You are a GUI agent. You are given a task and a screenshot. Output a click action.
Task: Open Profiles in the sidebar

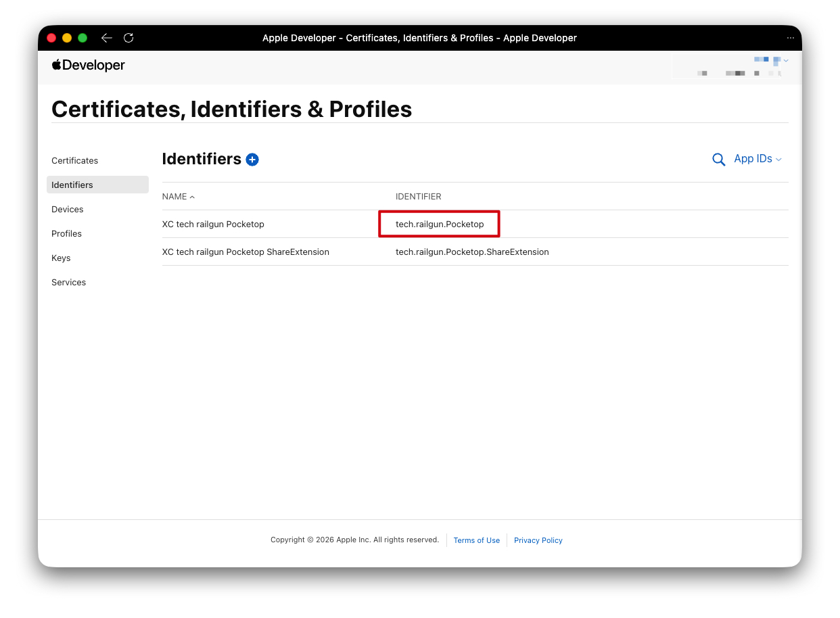pyautogui.click(x=66, y=234)
